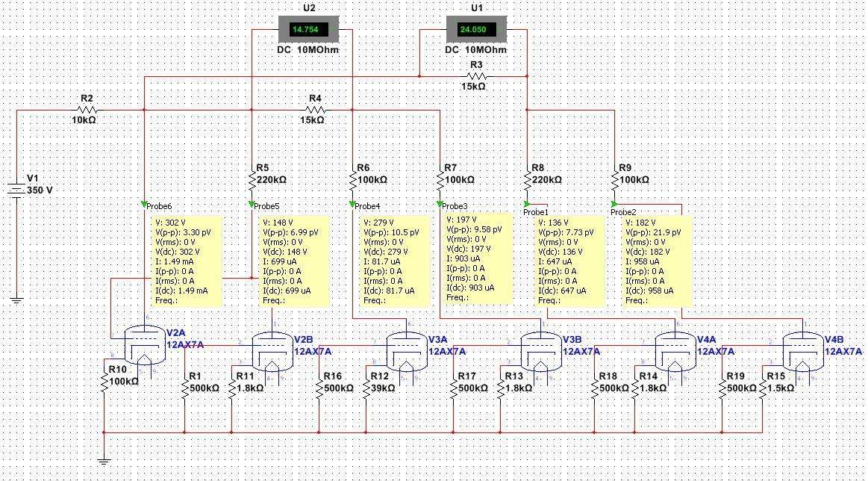Viewport: 868px width, 481px height.
Task: Click the R5 220kΩ resistor
Action: pos(252,179)
